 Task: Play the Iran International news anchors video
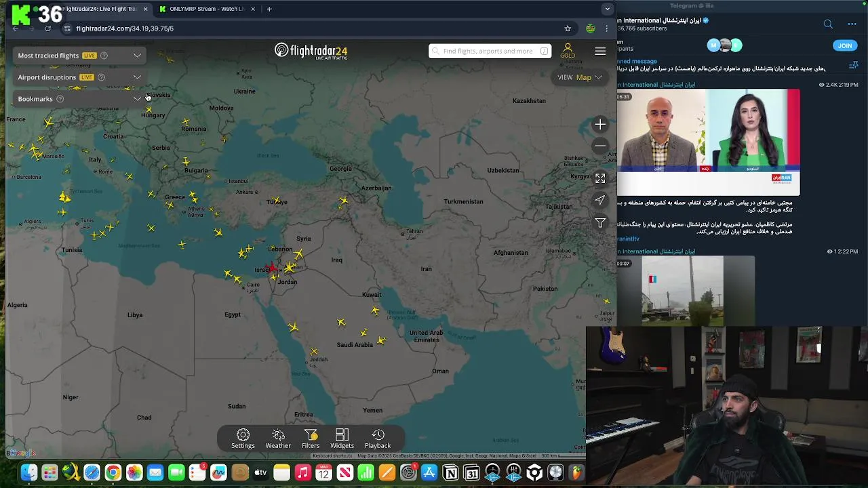708,142
